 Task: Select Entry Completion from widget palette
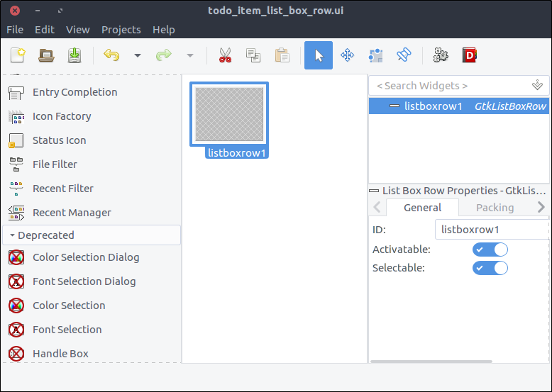pos(74,92)
